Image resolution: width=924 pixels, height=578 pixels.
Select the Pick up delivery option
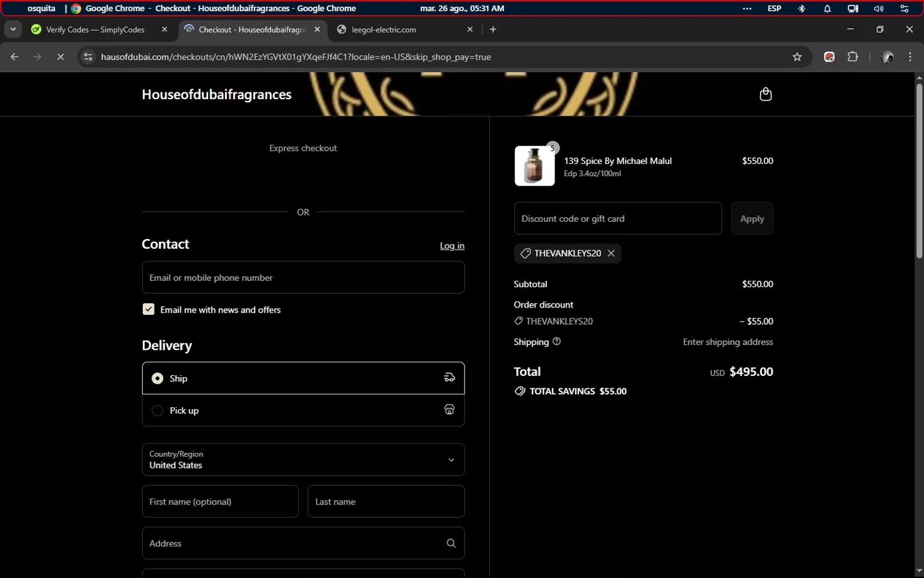click(303, 410)
